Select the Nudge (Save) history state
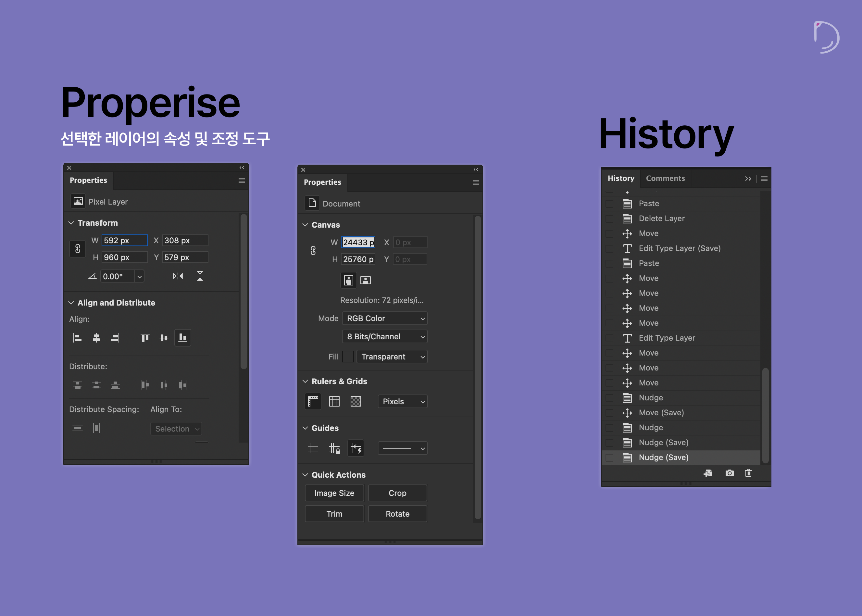The height and width of the screenshot is (616, 862). pos(663,458)
